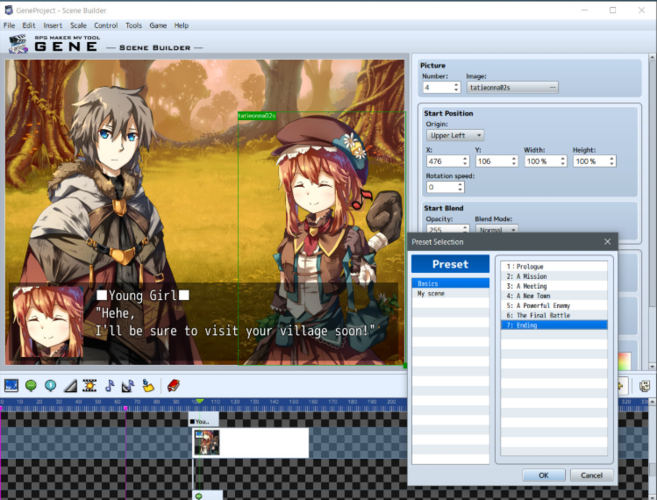This screenshot has width=657, height=500.
Task: Click the timeline vertical scrollbar
Action: point(652,448)
